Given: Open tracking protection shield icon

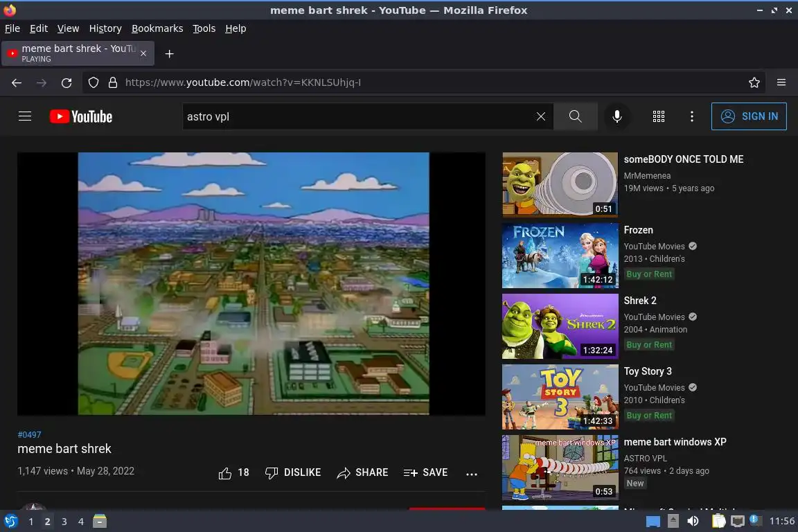Looking at the screenshot, I should pyautogui.click(x=93, y=82).
